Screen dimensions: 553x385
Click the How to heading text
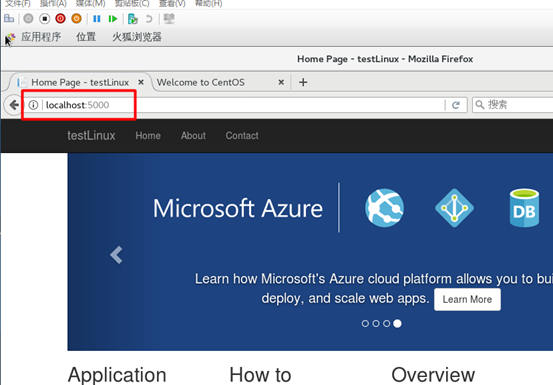tap(260, 374)
